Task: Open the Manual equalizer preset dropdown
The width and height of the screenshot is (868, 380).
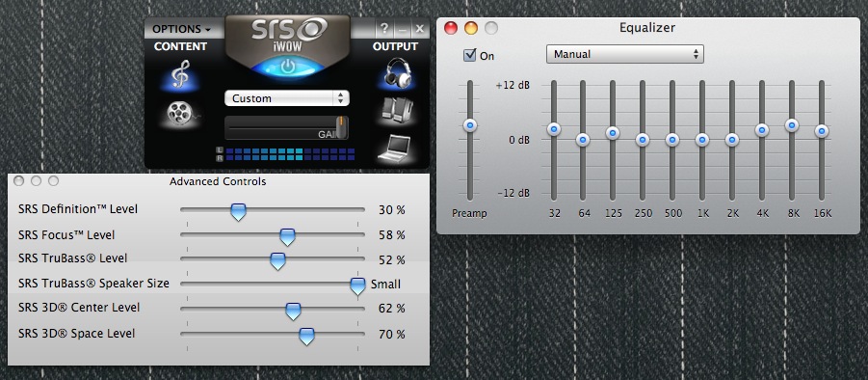Action: [x=625, y=54]
